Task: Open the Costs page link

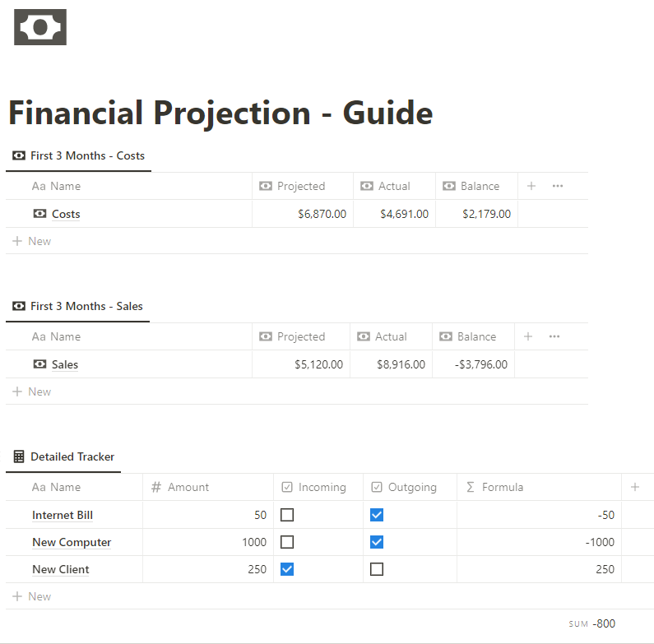Action: point(66,214)
